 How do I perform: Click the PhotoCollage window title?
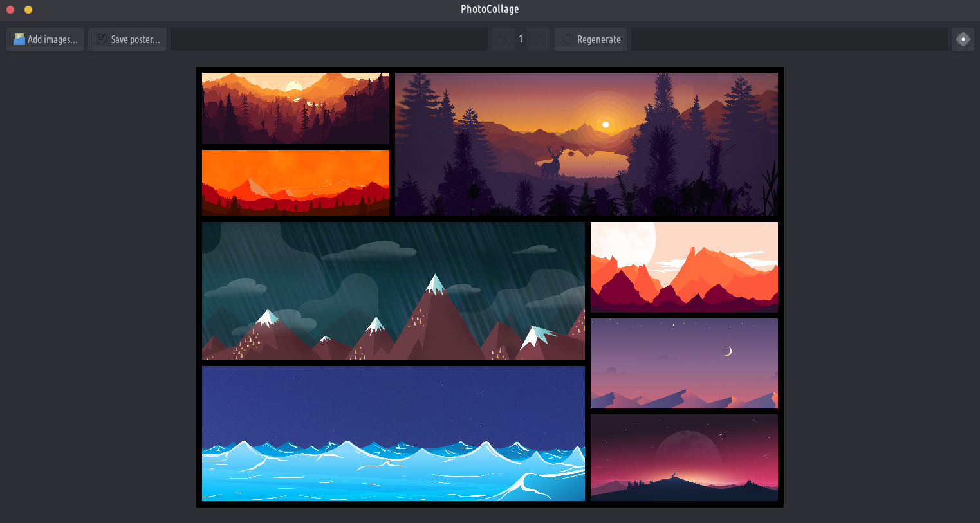[x=490, y=9]
